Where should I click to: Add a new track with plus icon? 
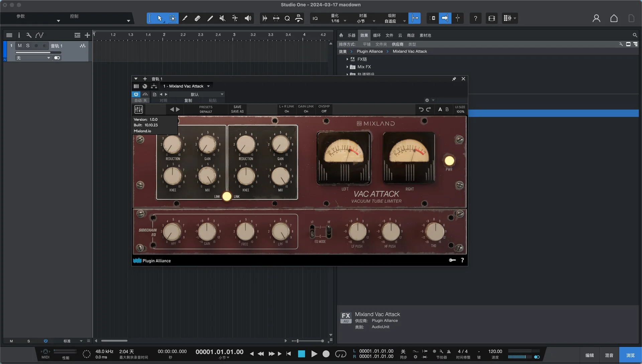[x=87, y=35]
